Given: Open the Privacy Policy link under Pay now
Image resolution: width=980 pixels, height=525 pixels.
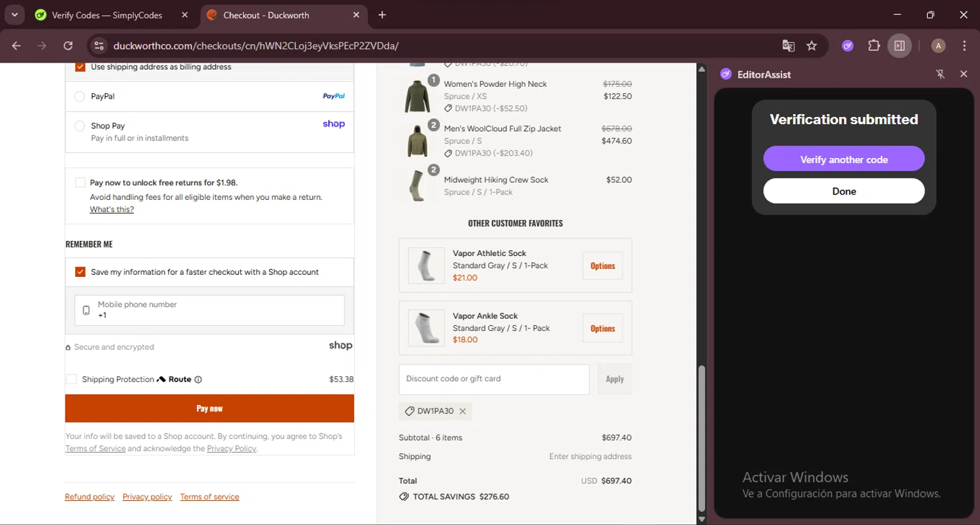Looking at the screenshot, I should [x=232, y=449].
